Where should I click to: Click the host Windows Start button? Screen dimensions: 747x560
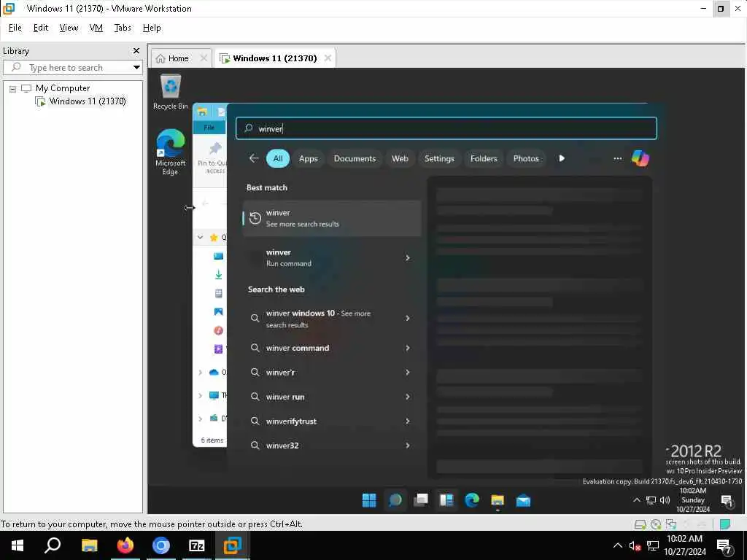point(18,545)
